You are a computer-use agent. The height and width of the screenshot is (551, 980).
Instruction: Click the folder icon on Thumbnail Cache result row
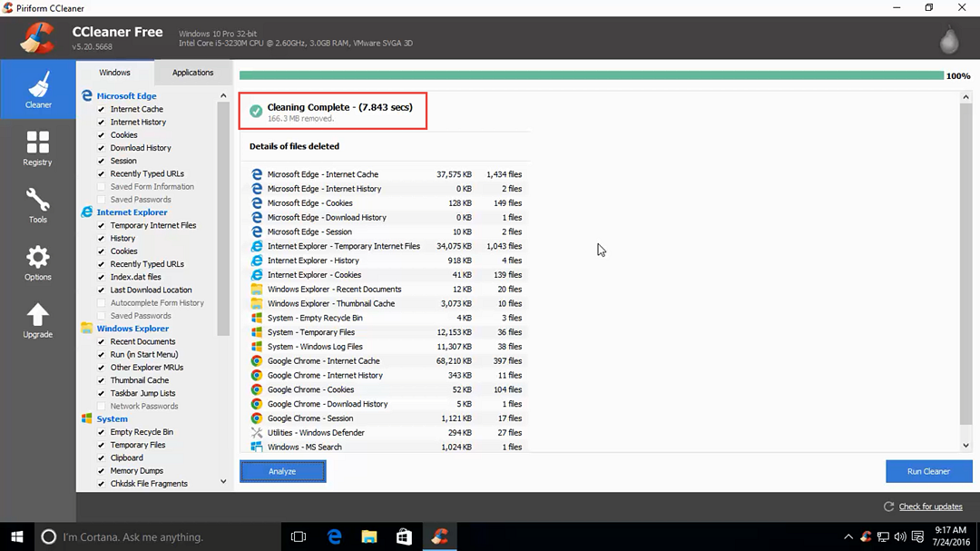256,303
